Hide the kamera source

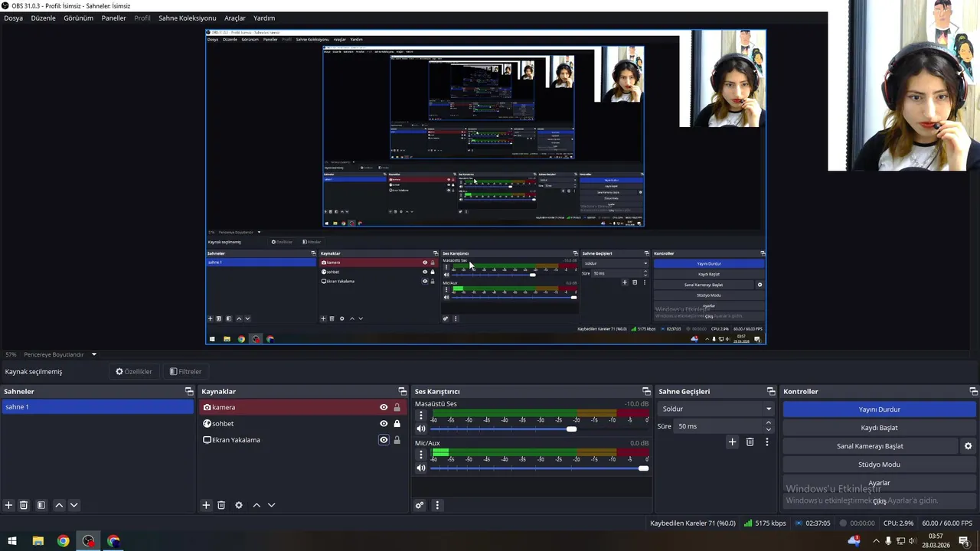[x=384, y=407]
